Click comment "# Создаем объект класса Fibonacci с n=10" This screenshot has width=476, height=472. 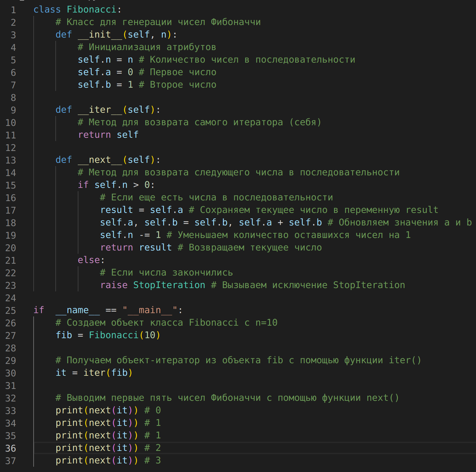pyautogui.click(x=166, y=323)
